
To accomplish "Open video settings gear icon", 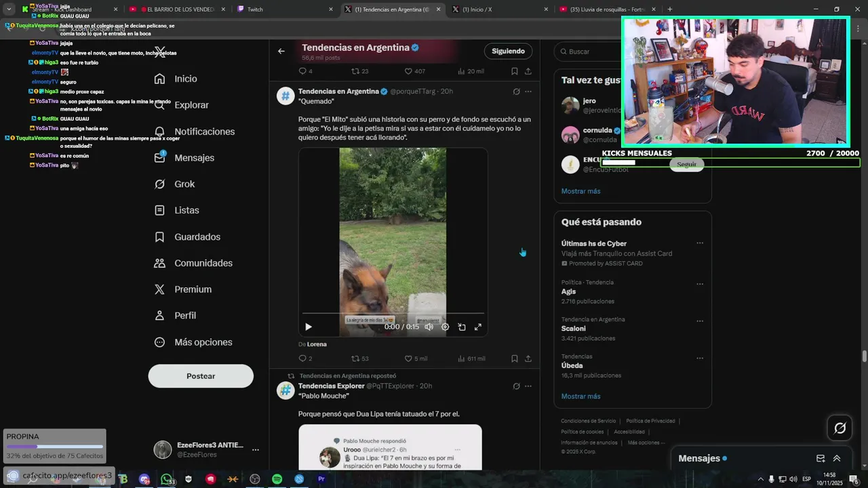I will point(445,327).
